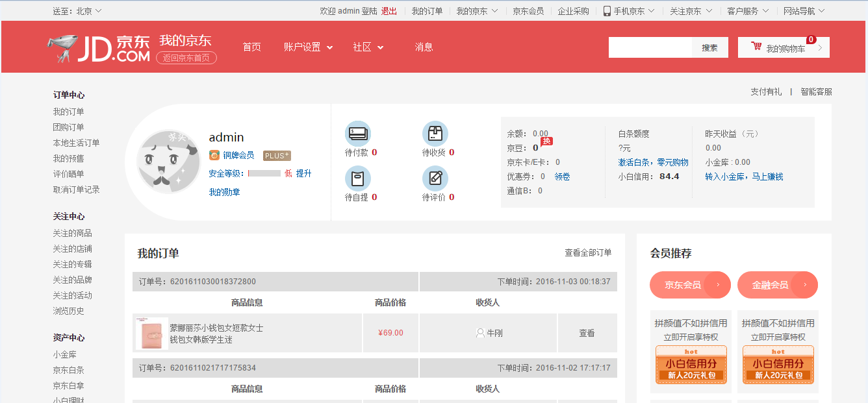Click the 待付款 wallet icon

358,134
